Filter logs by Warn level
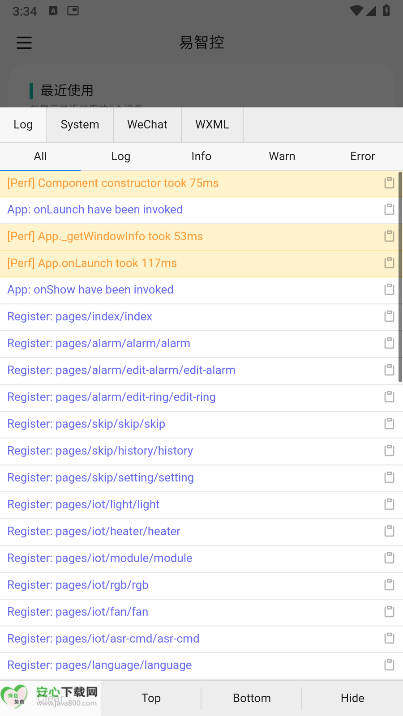The image size is (403, 716). pos(282,156)
